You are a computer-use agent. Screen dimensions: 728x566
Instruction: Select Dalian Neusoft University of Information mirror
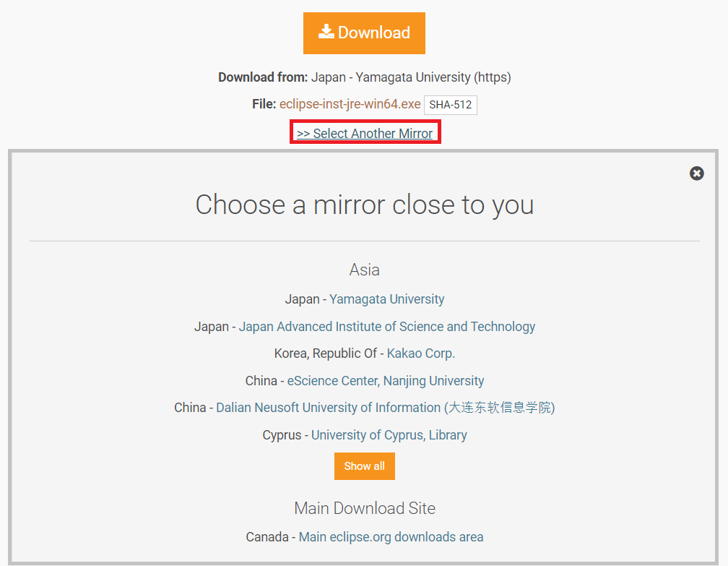pyautogui.click(x=386, y=408)
